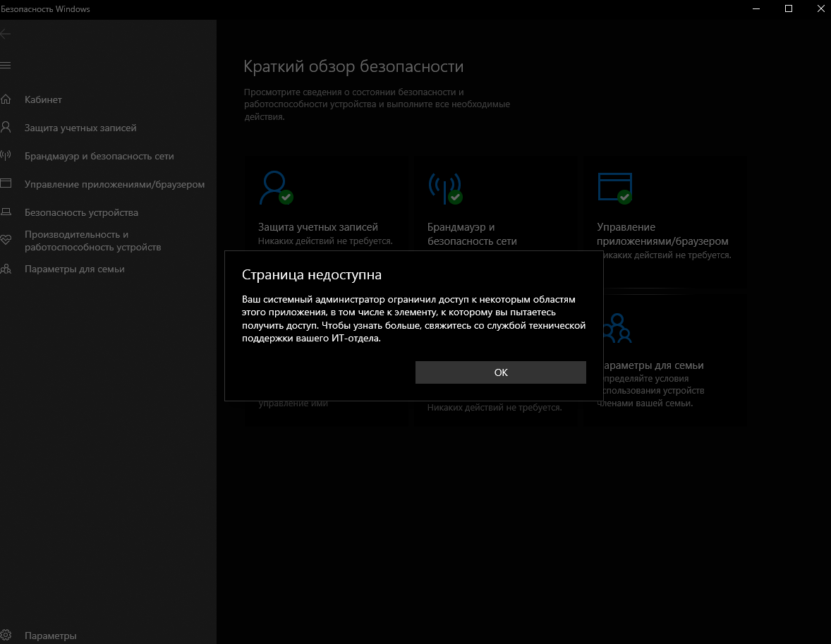The height and width of the screenshot is (644, 831).
Task: Click the Страница недоступна dialog title
Action: [x=312, y=274]
